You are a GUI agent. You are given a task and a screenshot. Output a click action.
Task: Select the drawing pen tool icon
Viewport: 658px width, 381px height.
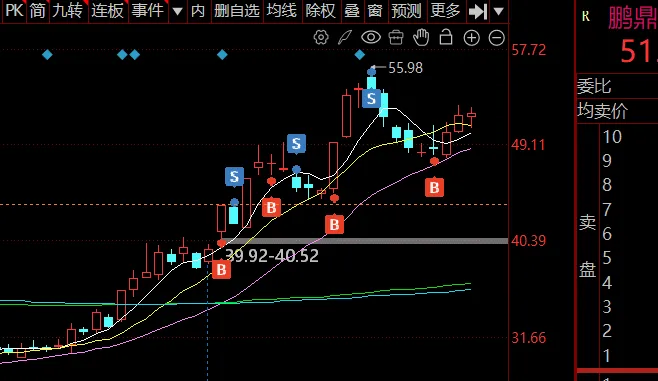point(345,38)
